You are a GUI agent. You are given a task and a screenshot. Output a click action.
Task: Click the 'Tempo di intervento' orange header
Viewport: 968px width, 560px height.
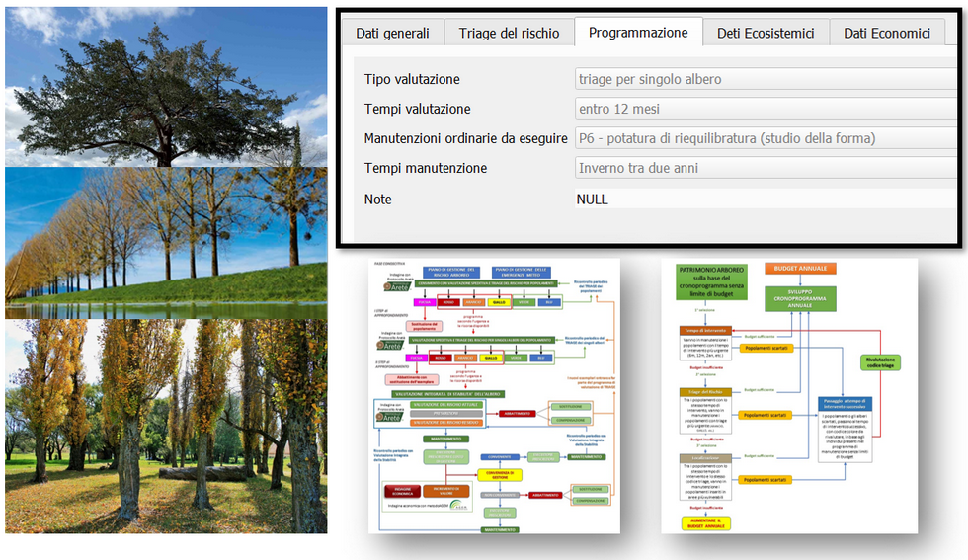click(x=705, y=331)
